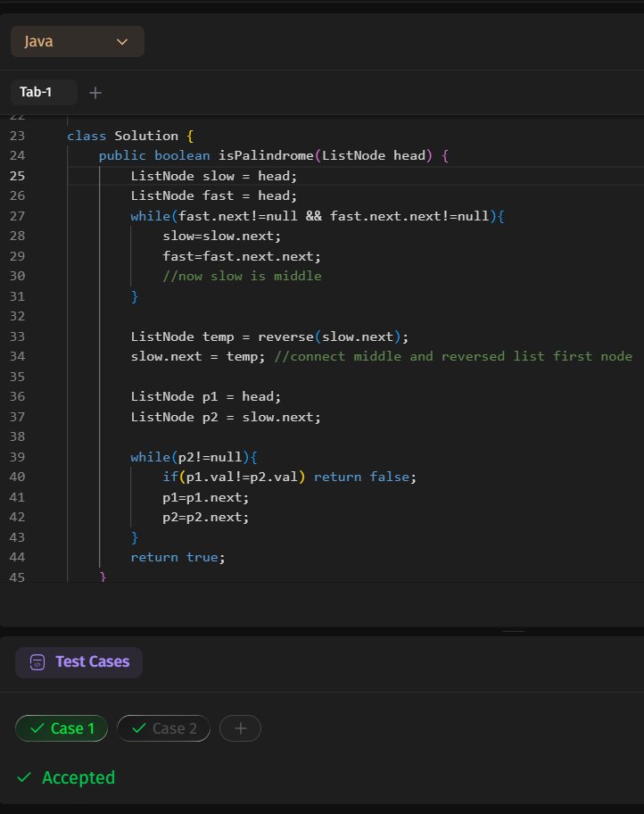Click the 'slow.next = temp;' statement

click(198, 357)
